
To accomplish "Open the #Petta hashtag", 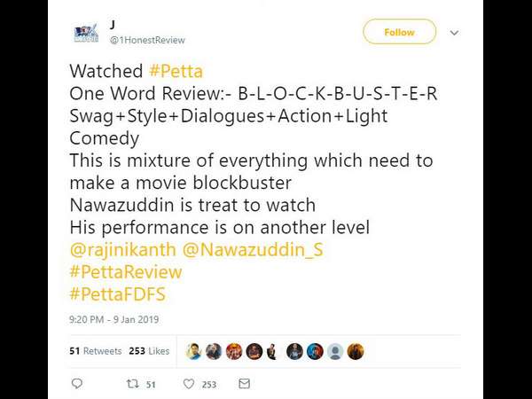I will 176,71.
